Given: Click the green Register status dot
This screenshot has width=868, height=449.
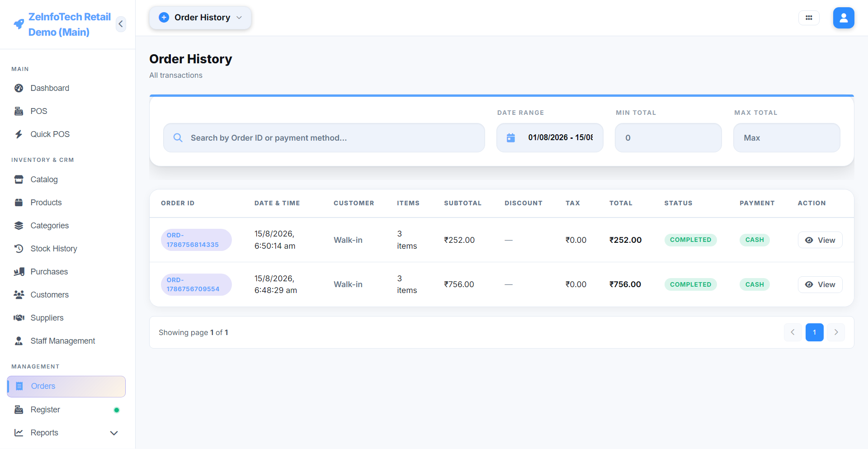Looking at the screenshot, I should [117, 410].
